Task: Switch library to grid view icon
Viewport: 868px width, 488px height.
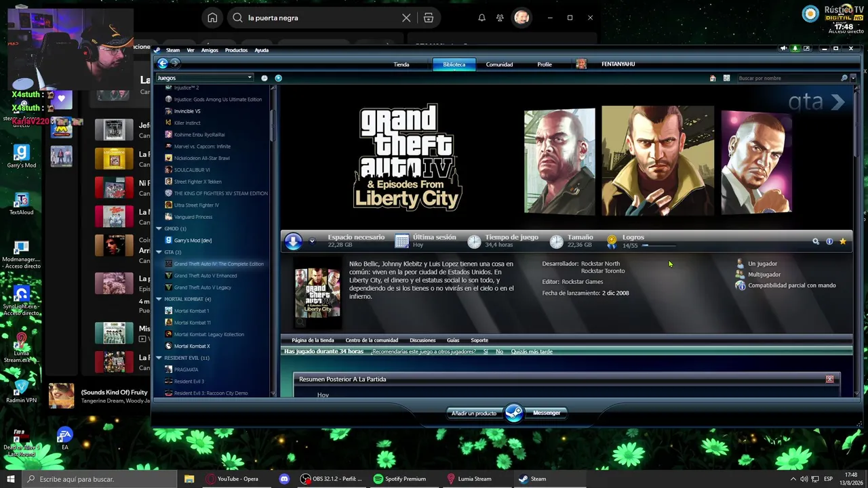Action: (726, 78)
